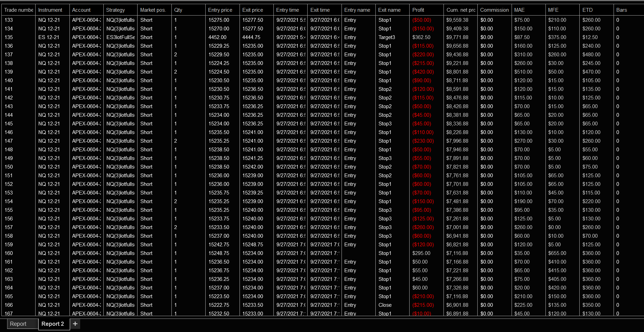
Task: Click the Cum. net profit header
Action: point(461,10)
